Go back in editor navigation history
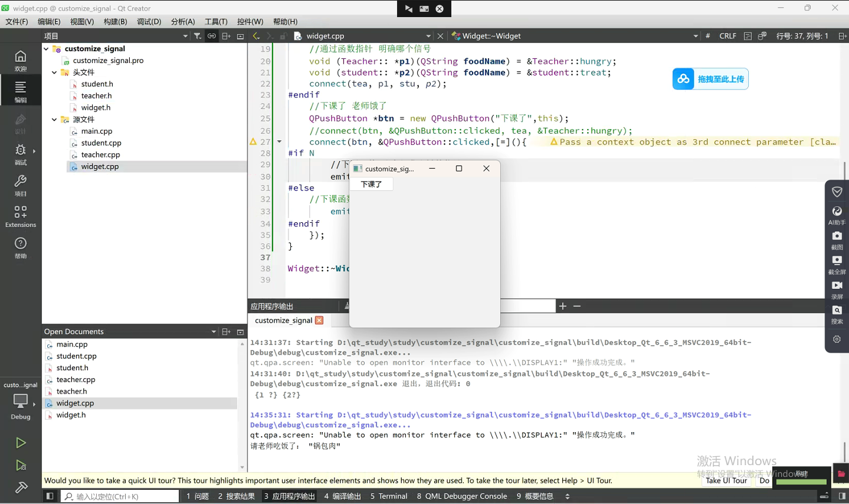 [256, 36]
